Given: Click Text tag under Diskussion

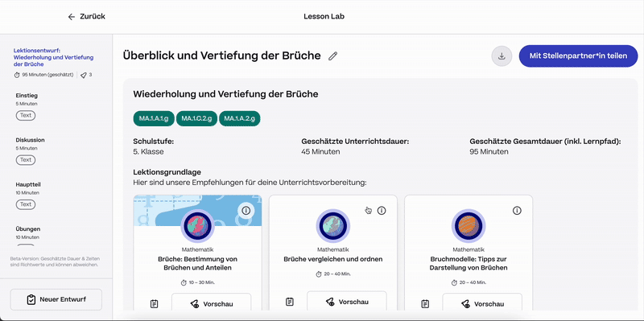Looking at the screenshot, I should pyautogui.click(x=26, y=160).
